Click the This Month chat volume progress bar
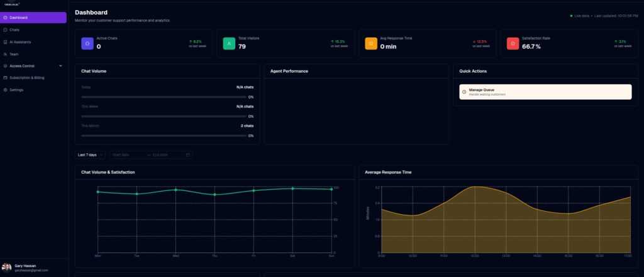Screen dimensions: 644x277 [x=164, y=136]
